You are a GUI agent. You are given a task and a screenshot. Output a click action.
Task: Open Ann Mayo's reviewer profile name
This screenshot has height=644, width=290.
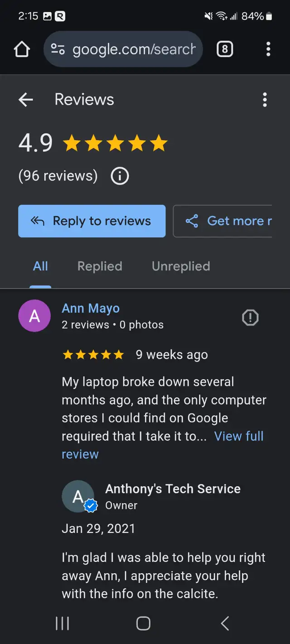click(91, 308)
